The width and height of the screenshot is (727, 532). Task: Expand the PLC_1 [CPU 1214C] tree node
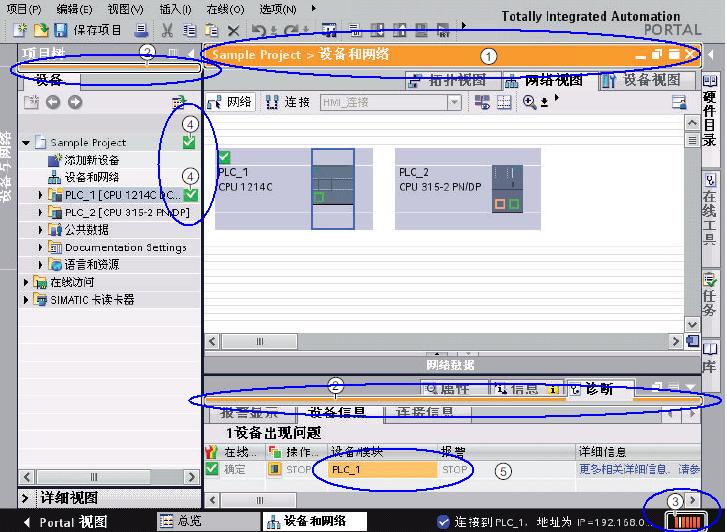pos(40,195)
